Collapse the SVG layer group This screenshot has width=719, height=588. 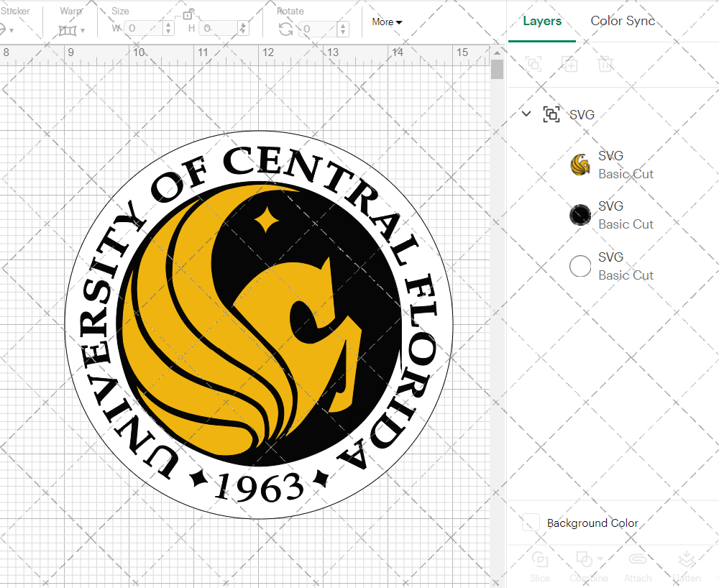pyautogui.click(x=526, y=114)
